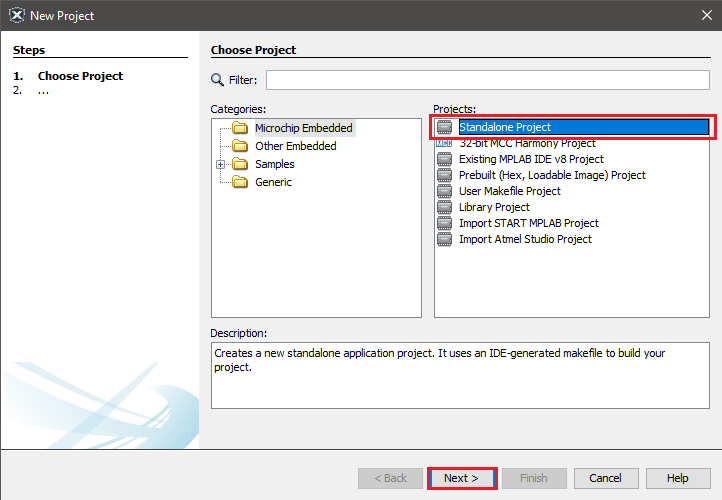Click the disabled Back button

point(390,478)
